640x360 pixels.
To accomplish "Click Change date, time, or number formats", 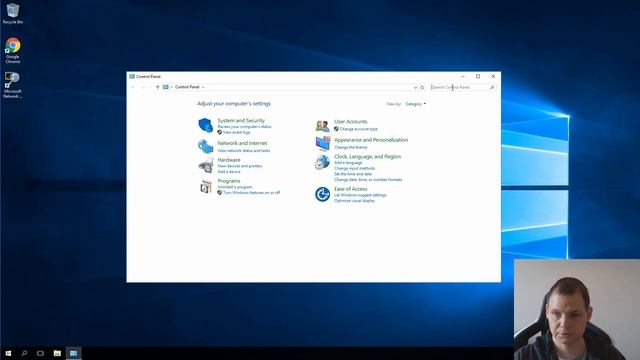I will tap(368, 180).
